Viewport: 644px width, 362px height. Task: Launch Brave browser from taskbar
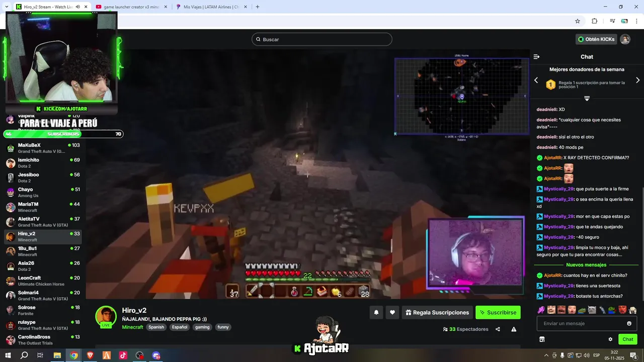coord(90,355)
